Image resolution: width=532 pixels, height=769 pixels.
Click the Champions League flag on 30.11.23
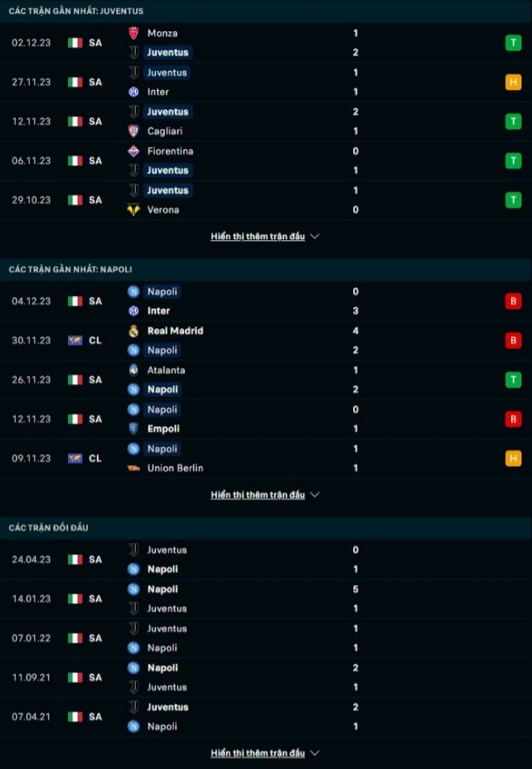(75, 340)
